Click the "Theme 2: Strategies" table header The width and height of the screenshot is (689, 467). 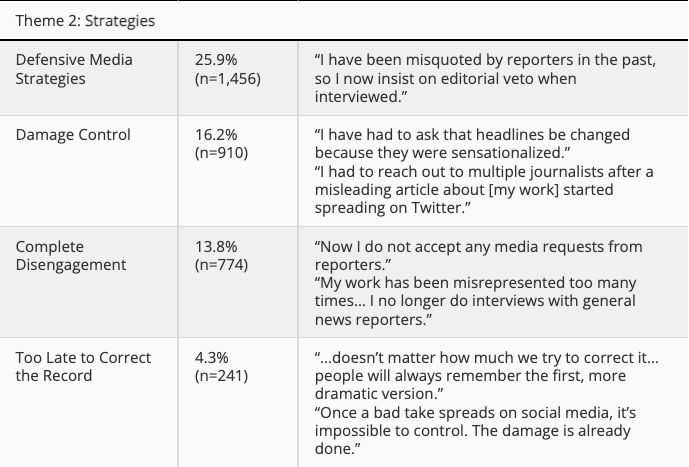coord(85,19)
